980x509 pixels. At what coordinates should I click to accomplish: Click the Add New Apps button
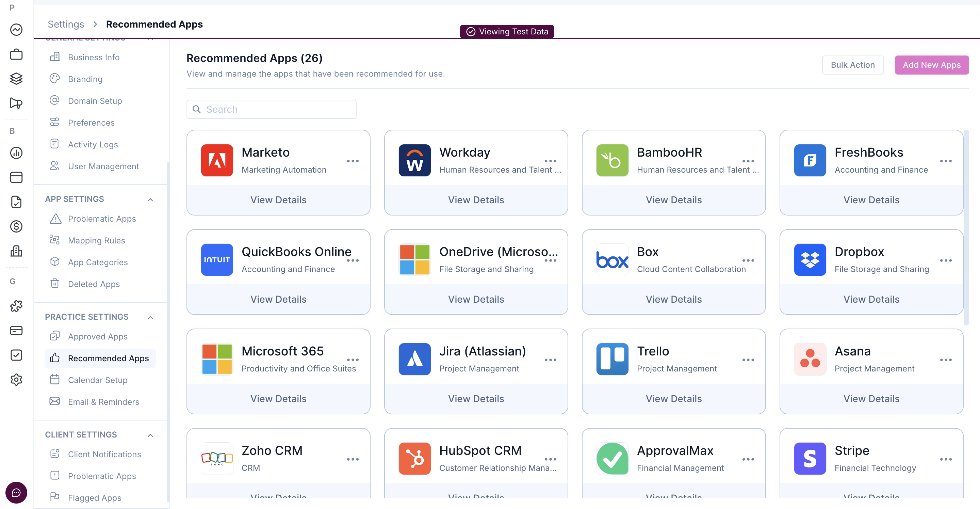click(x=931, y=65)
